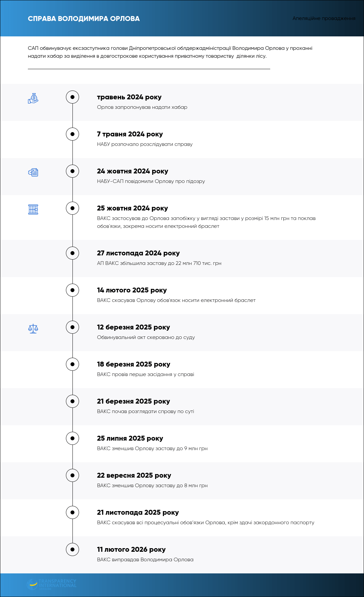Viewport: 364px width, 597px height.
Task: Click the money bag bribe icon
Action: tap(33, 98)
